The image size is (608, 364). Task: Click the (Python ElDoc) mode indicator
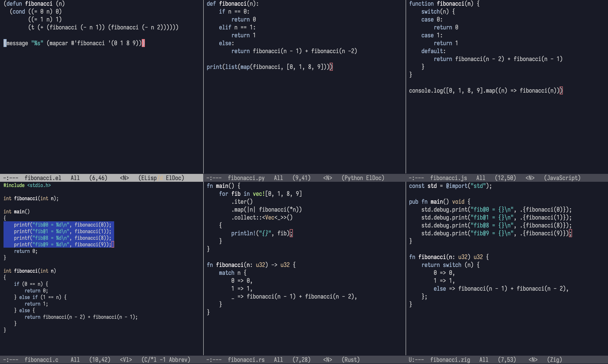[x=363, y=178]
